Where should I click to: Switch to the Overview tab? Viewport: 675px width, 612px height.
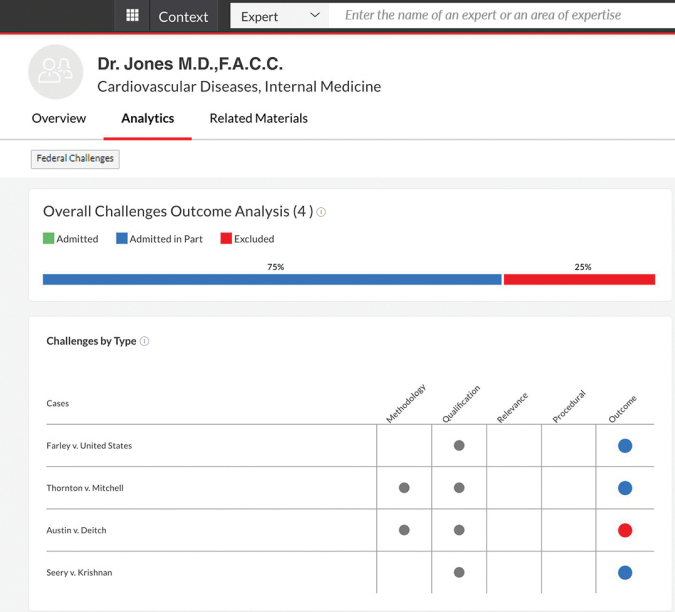tap(59, 118)
